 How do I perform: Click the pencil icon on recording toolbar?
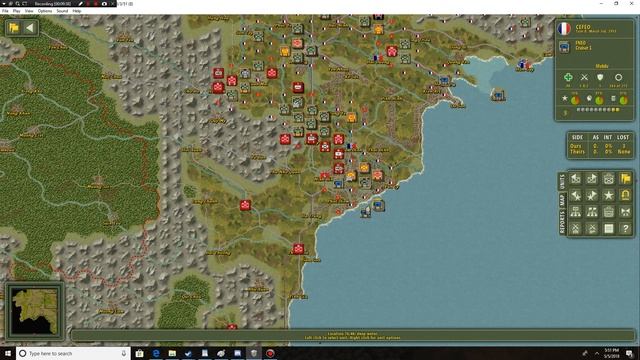click(x=80, y=4)
